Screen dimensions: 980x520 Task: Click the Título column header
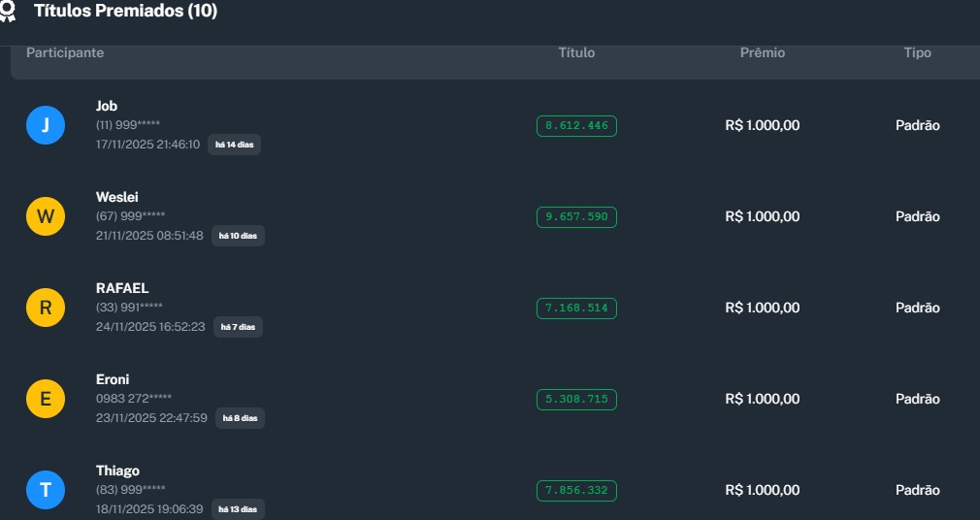[x=576, y=53]
